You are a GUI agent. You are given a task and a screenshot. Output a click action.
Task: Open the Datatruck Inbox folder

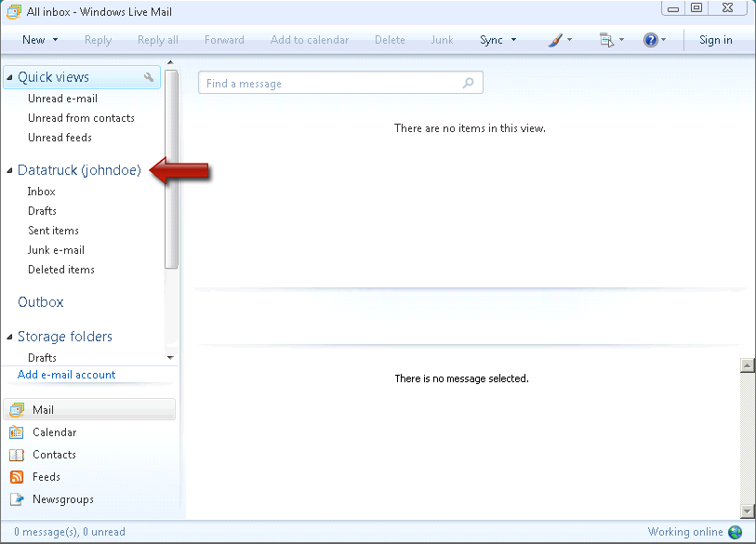[x=42, y=192]
